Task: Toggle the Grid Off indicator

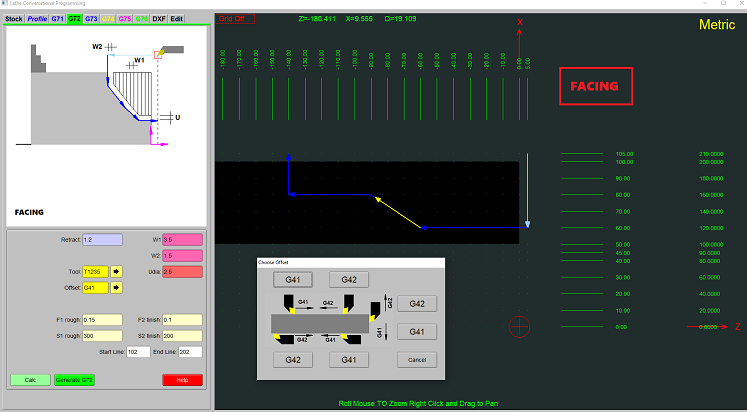Action: [236, 18]
